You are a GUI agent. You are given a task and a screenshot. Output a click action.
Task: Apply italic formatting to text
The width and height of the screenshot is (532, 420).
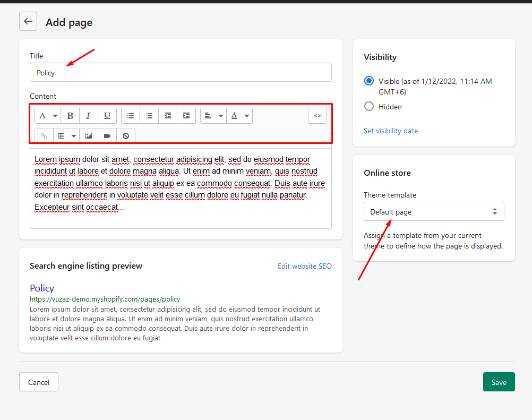89,116
